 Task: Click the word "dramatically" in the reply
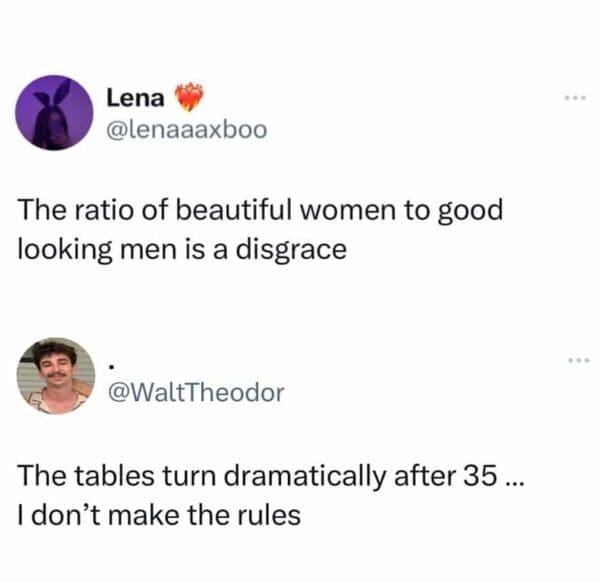click(308, 476)
